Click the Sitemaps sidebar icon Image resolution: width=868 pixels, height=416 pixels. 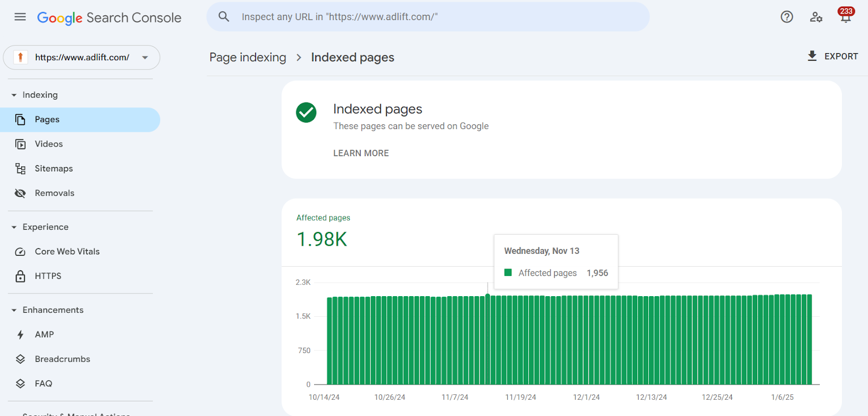coord(21,169)
